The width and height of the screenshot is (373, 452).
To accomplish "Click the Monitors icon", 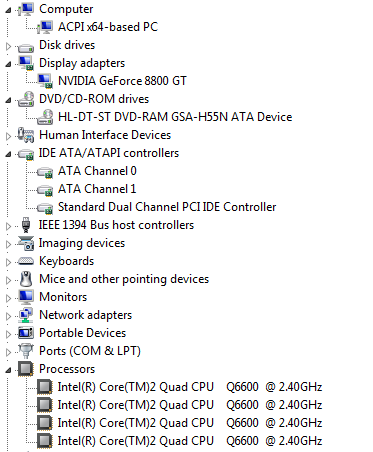I will point(26,297).
